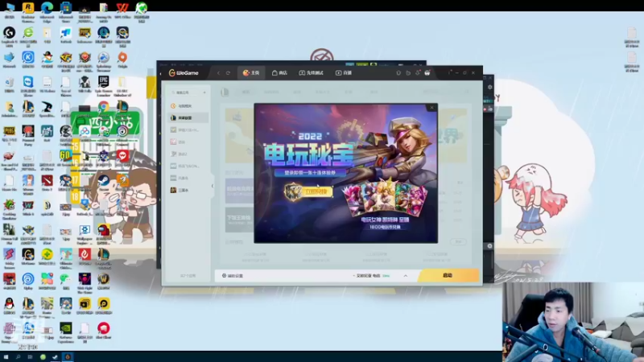Image resolution: width=644 pixels, height=362 pixels.
Task: Collapse the WeGame sidebar with the arrow
Action: click(213, 186)
